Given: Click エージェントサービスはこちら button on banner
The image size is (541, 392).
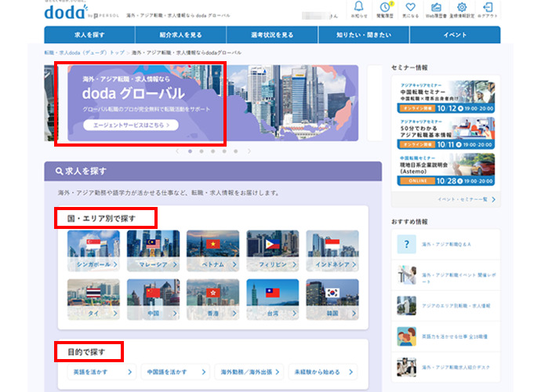Looking at the screenshot, I should point(131,125).
